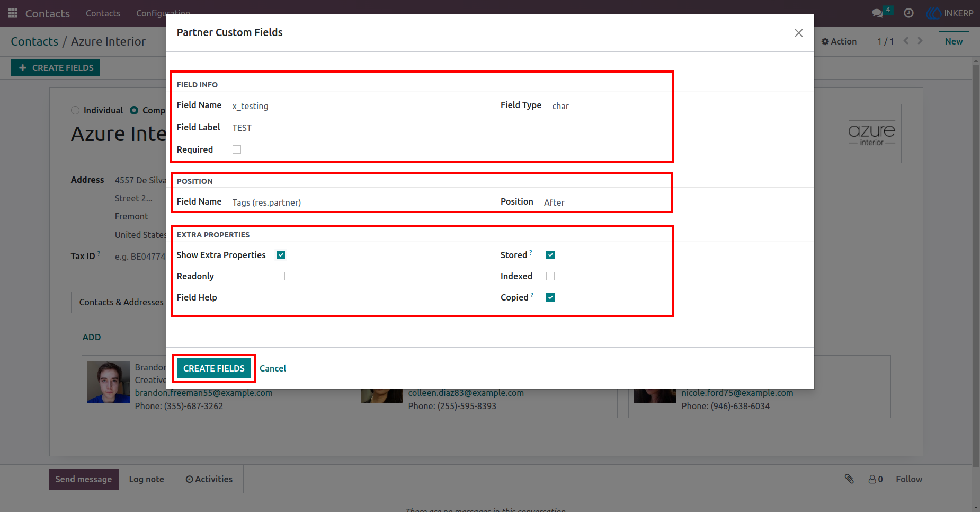Open the Action gear menu
Viewport: 980px width, 512px height.
(839, 41)
